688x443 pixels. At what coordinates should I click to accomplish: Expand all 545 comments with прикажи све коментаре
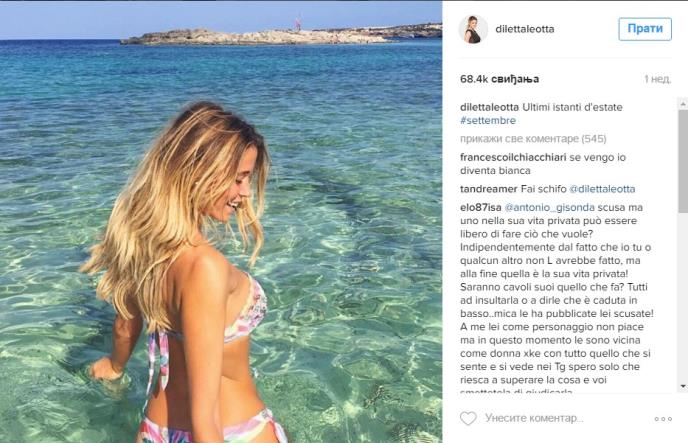[533, 139]
